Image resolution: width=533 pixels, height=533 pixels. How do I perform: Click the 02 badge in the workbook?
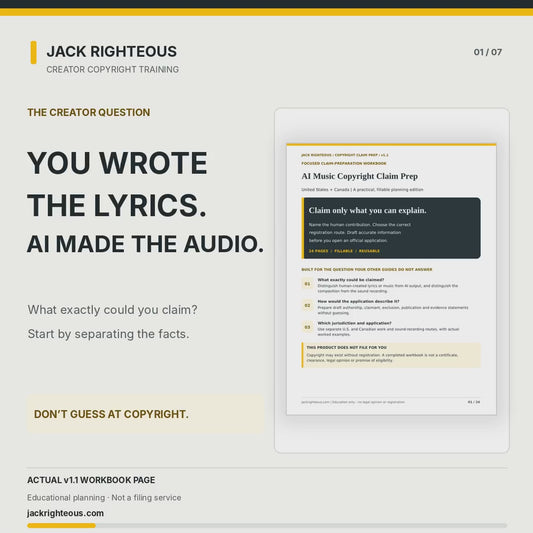[307, 305]
